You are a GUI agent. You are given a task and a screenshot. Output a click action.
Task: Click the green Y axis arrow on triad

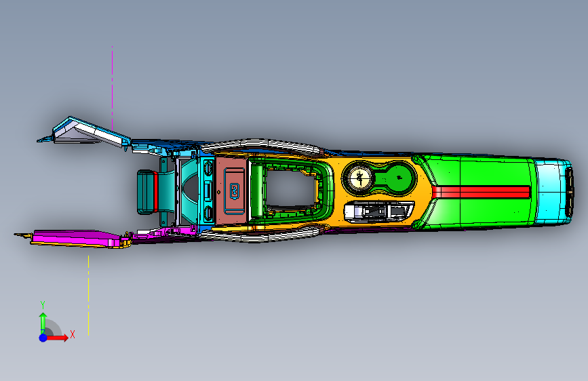pyautogui.click(x=43, y=323)
